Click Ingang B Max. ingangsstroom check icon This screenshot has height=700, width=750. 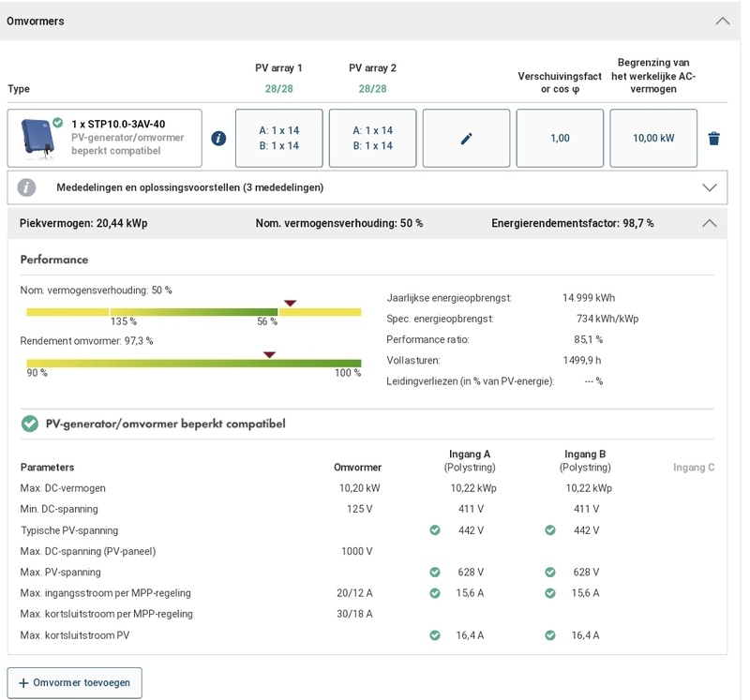click(550, 593)
